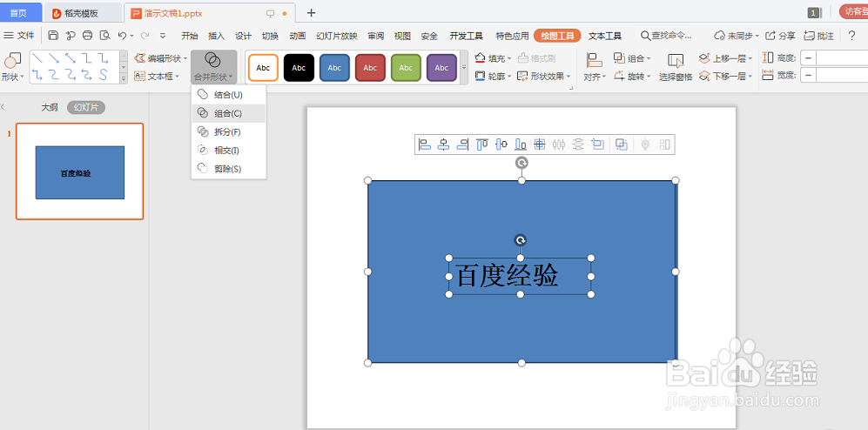Open Send Backward (下移一层) dropdown

726,76
